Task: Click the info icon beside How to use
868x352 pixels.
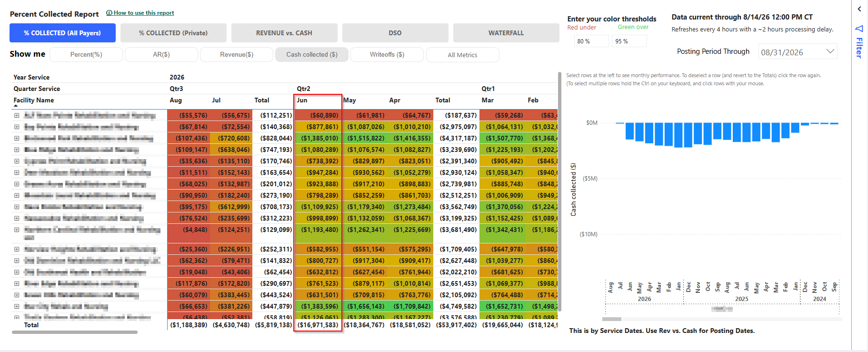Action: (109, 13)
